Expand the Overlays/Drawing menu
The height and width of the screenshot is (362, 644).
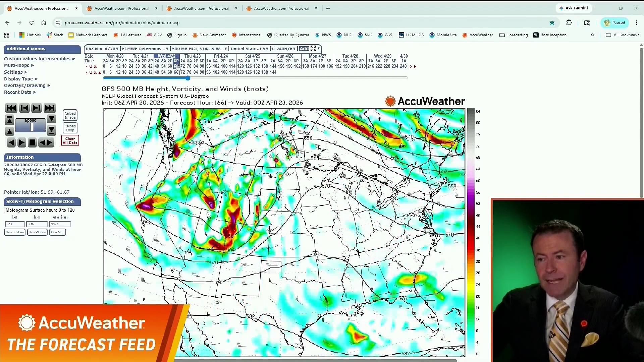click(27, 85)
